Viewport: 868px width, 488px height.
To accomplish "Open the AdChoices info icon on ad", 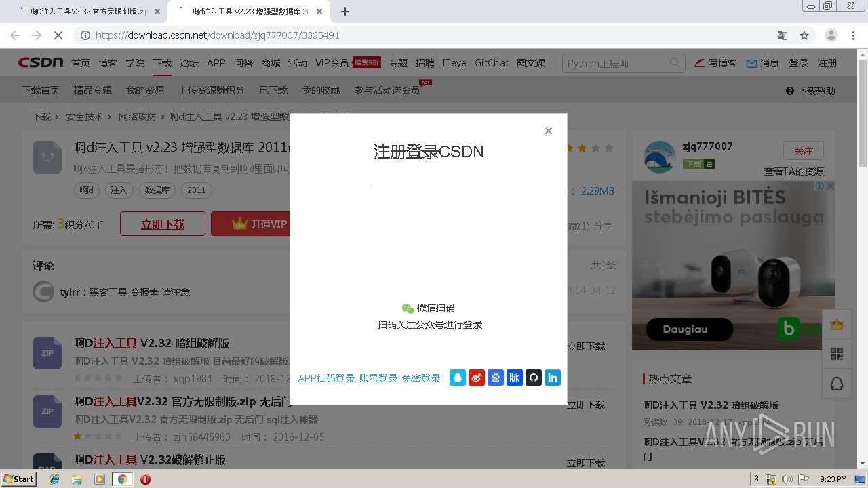I will [820, 186].
